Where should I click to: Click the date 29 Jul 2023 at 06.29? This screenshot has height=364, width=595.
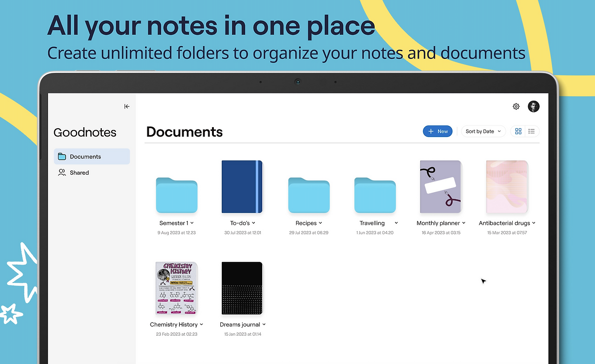(x=309, y=233)
